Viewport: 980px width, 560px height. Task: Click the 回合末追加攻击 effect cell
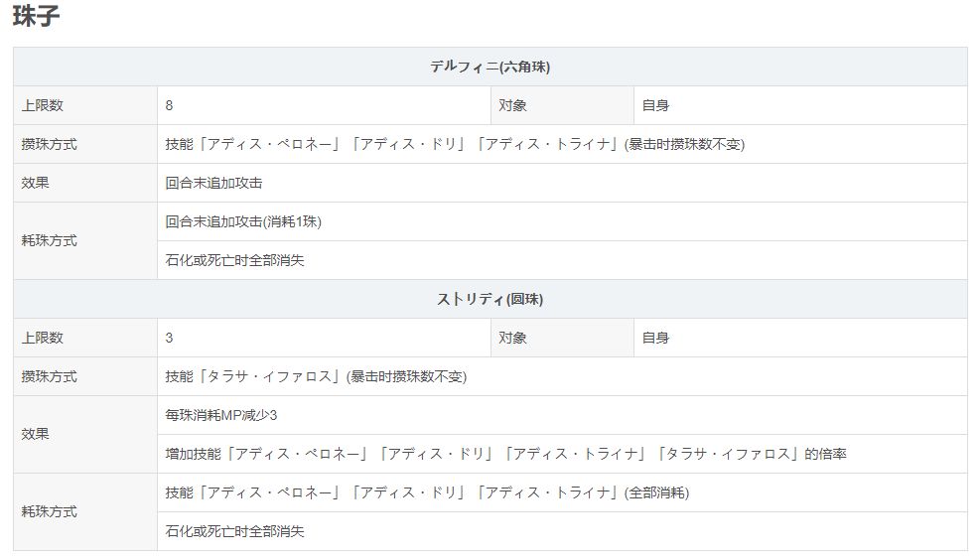(213, 183)
